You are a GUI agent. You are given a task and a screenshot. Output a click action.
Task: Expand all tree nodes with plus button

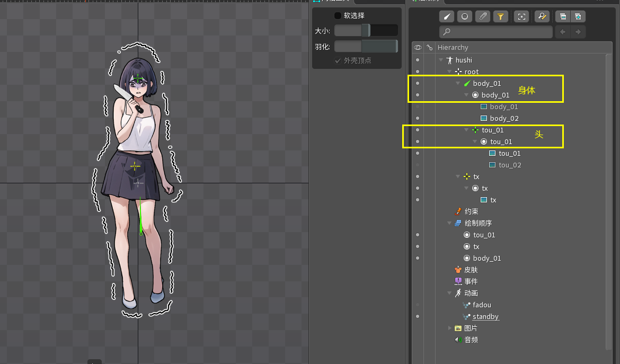578,16
